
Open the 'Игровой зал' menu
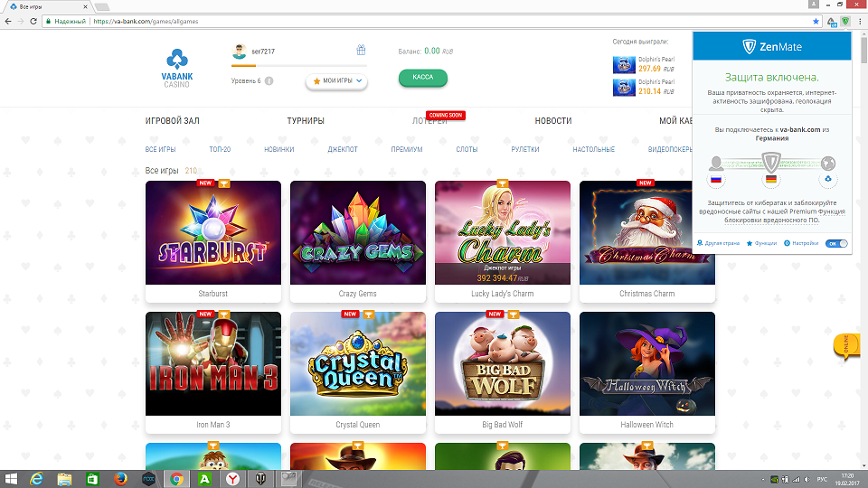point(172,120)
